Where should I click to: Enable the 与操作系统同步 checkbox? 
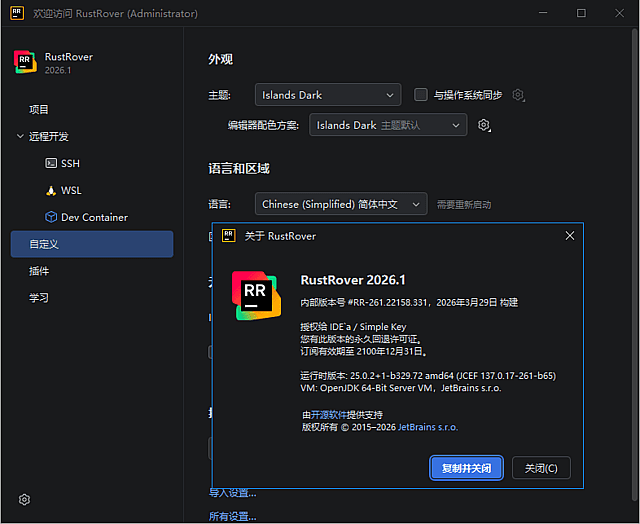[x=421, y=95]
